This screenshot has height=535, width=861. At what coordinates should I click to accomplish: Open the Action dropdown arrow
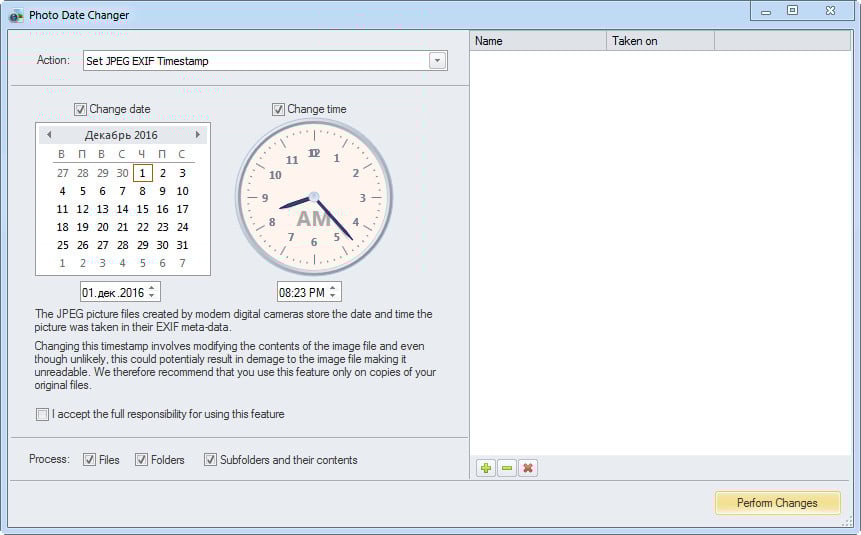point(437,61)
